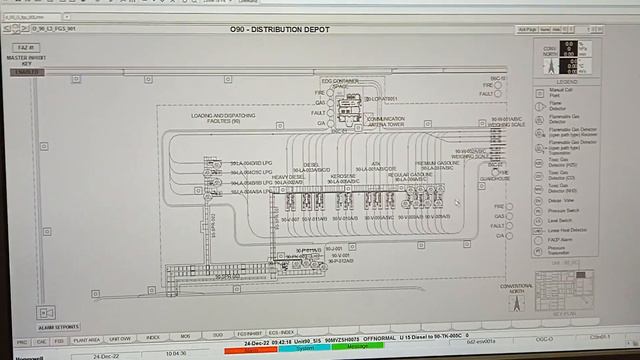The image size is (640, 360).
Task: Click the cyan System status box
Action: pos(304,348)
